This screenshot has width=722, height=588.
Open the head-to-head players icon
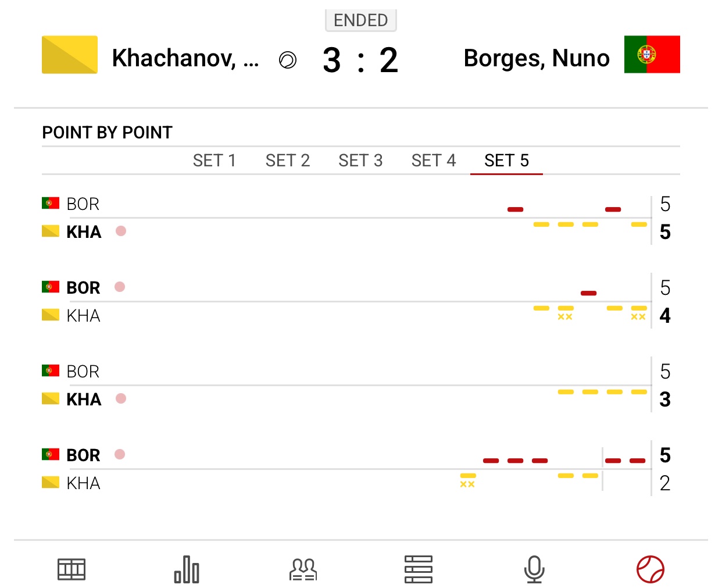pos(303,569)
